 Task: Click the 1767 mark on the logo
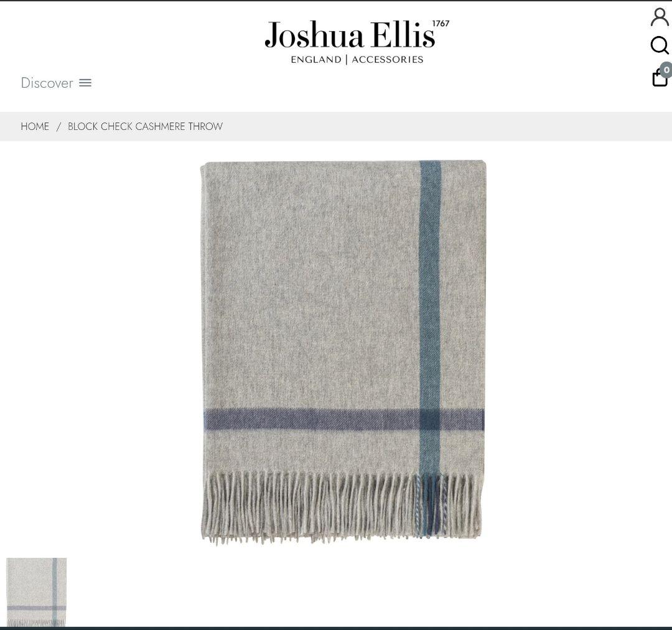(441, 24)
